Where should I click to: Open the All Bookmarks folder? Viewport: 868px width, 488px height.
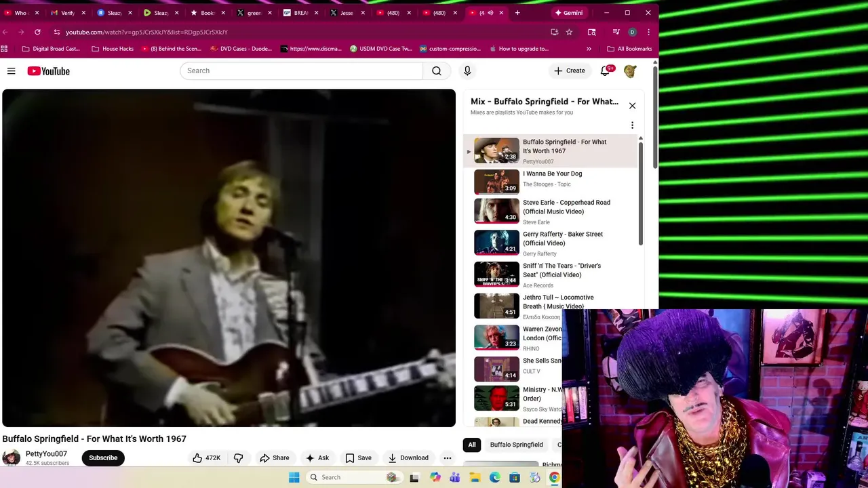coord(629,49)
